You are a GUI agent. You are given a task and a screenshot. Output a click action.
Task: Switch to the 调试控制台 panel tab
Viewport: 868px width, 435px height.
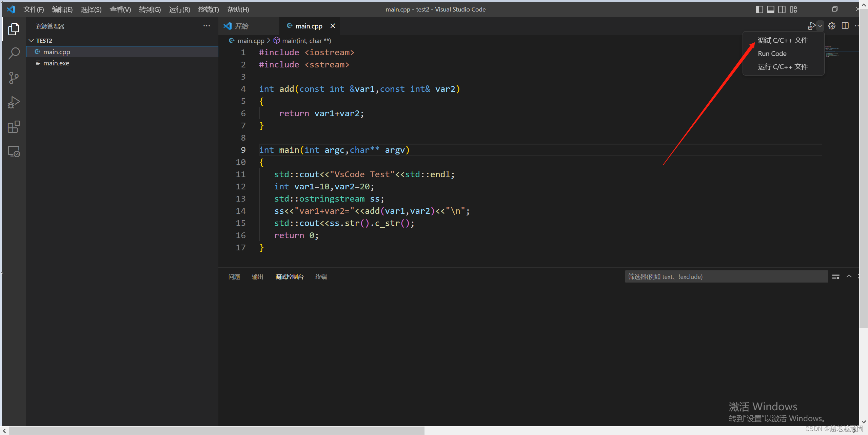(x=289, y=277)
